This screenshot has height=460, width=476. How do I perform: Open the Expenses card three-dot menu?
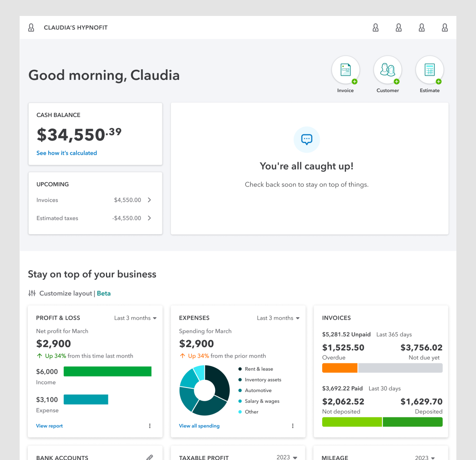(x=293, y=426)
